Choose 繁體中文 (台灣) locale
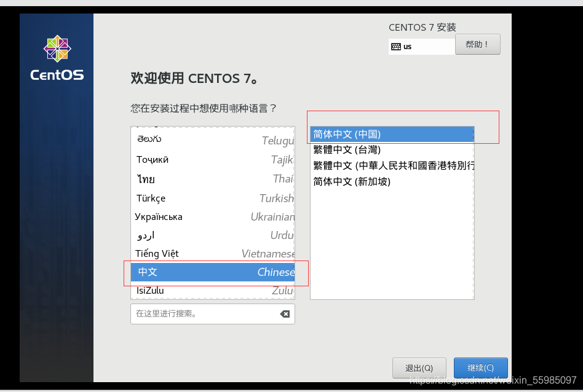The width and height of the screenshot is (583, 392). click(392, 150)
